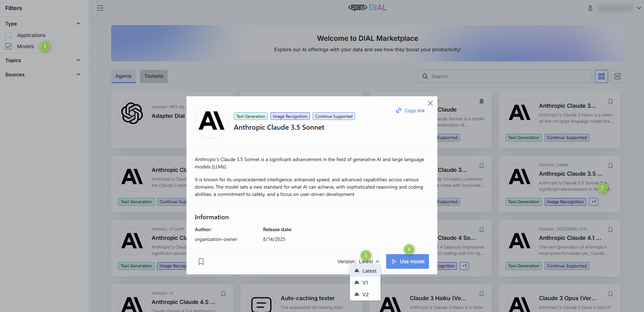Screen dimensions: 644x312
Task: Choose V1 in the version list
Action: coord(365,283)
